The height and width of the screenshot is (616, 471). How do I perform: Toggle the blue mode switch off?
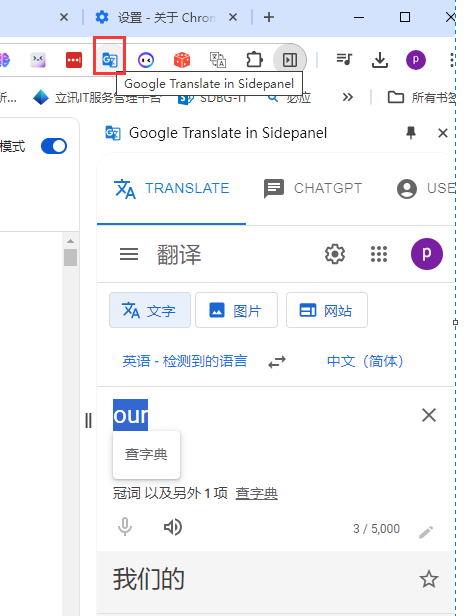click(x=54, y=146)
